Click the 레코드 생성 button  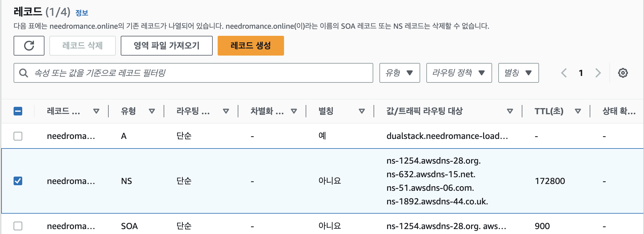pos(251,46)
